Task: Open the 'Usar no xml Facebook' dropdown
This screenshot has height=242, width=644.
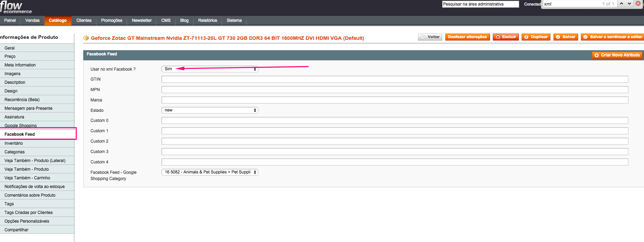Action: pyautogui.click(x=210, y=69)
